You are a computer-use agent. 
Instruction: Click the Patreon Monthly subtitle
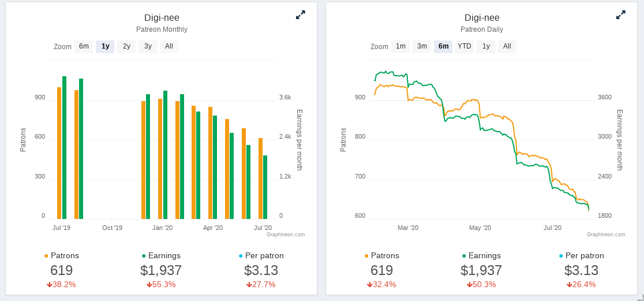click(x=162, y=29)
